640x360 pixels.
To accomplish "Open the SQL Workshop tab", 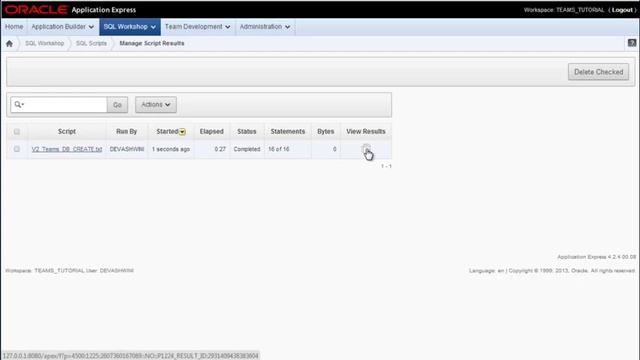I will pos(130,27).
